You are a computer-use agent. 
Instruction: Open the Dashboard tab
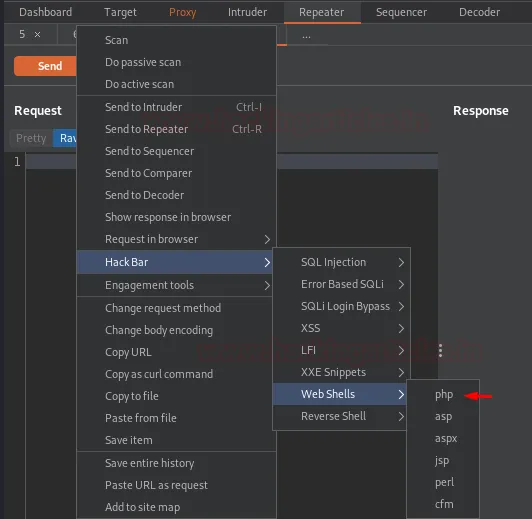(x=45, y=12)
